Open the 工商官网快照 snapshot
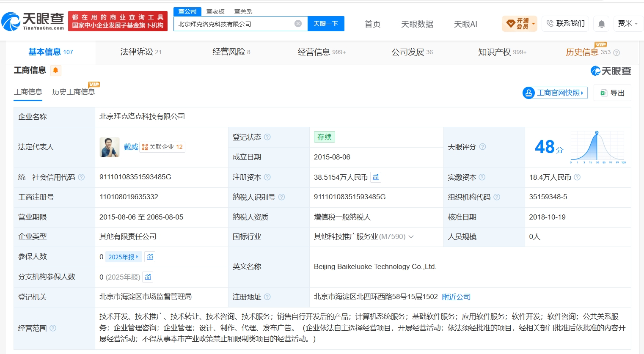644x354 pixels. (555, 93)
